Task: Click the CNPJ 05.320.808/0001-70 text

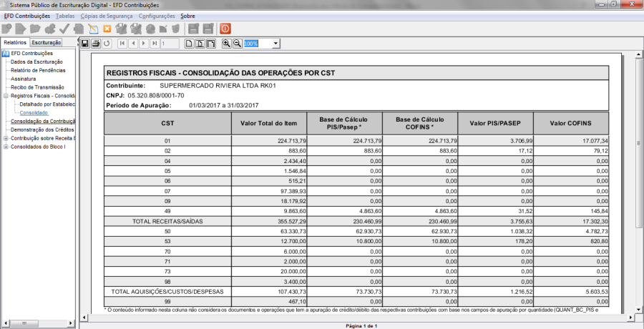Action: (145, 96)
